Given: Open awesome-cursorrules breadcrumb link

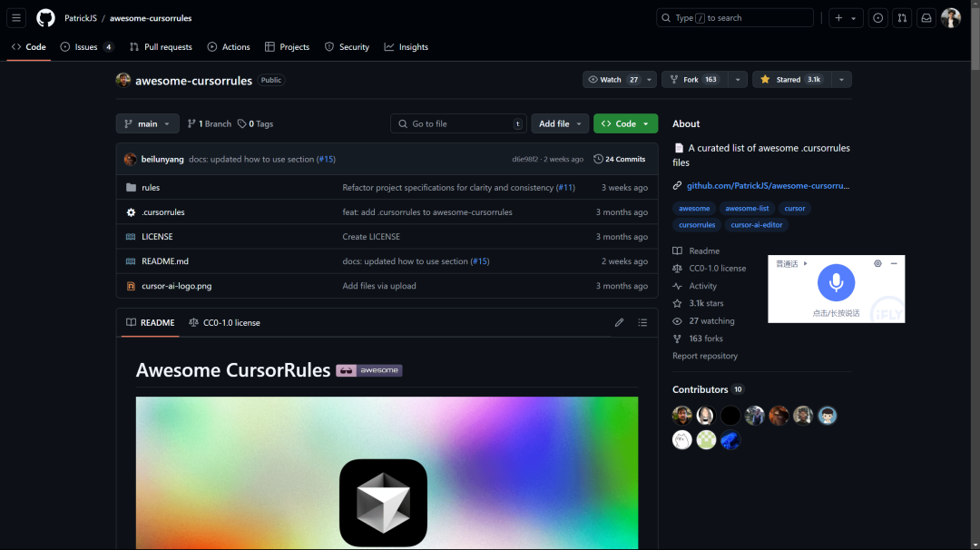Looking at the screenshot, I should point(151,18).
